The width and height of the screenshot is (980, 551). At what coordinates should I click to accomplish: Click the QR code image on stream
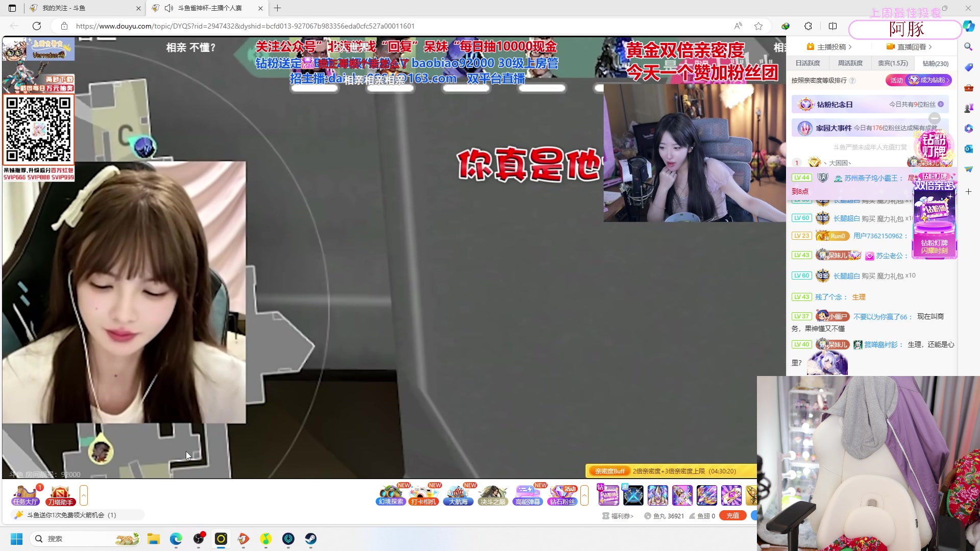click(38, 129)
